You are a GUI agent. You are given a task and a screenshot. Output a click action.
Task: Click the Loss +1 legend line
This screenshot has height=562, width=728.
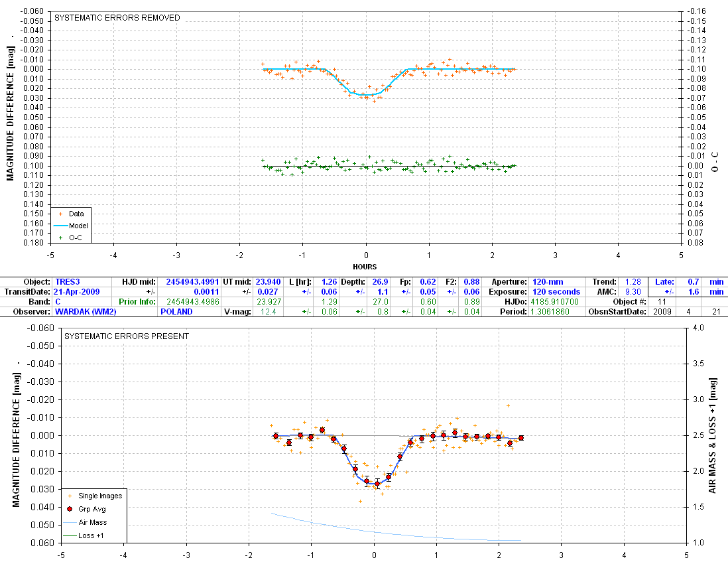(x=70, y=535)
